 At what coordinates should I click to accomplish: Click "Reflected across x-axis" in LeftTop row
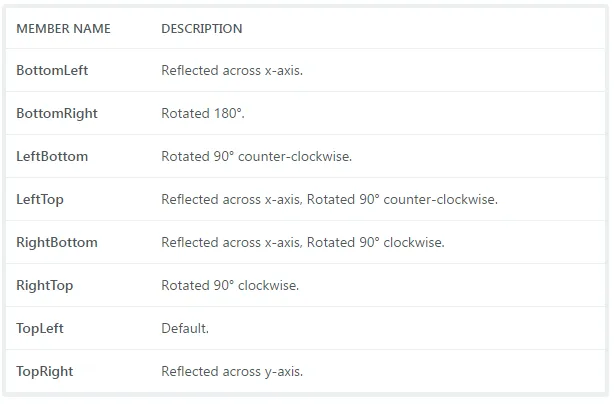coord(231,200)
